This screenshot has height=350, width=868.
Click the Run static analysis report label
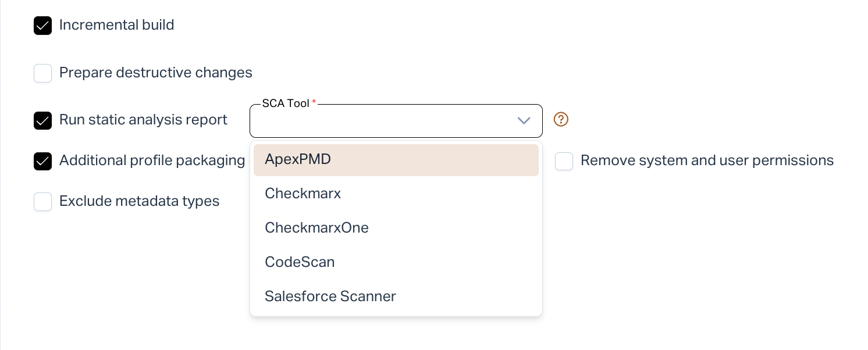143,120
